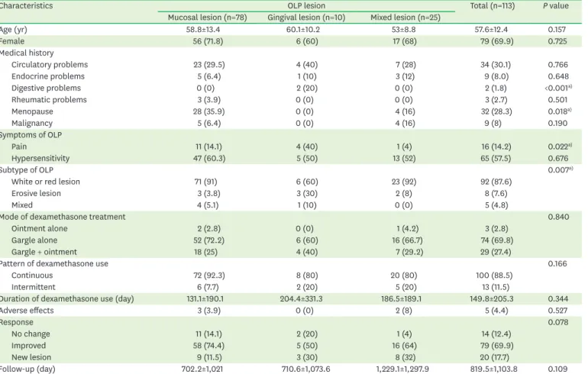The image size is (588, 374).
Task: Click the 'Subtype of OLP' section label
Action: coord(27,170)
